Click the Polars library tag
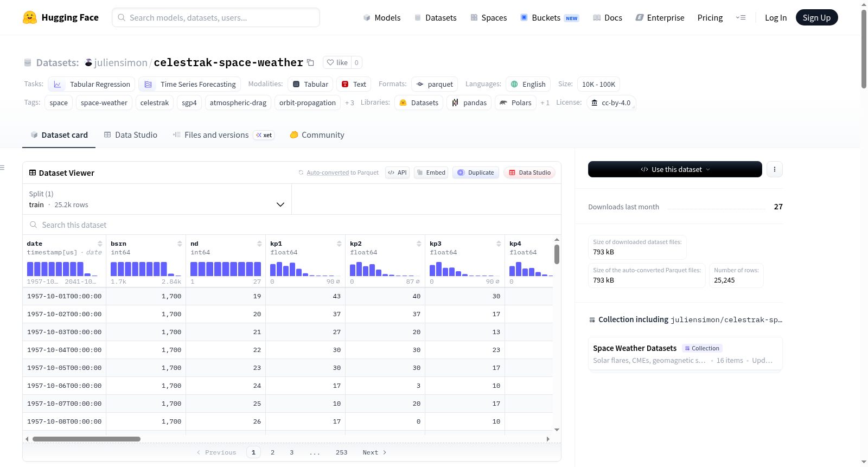The height and width of the screenshot is (467, 868). pyautogui.click(x=515, y=103)
